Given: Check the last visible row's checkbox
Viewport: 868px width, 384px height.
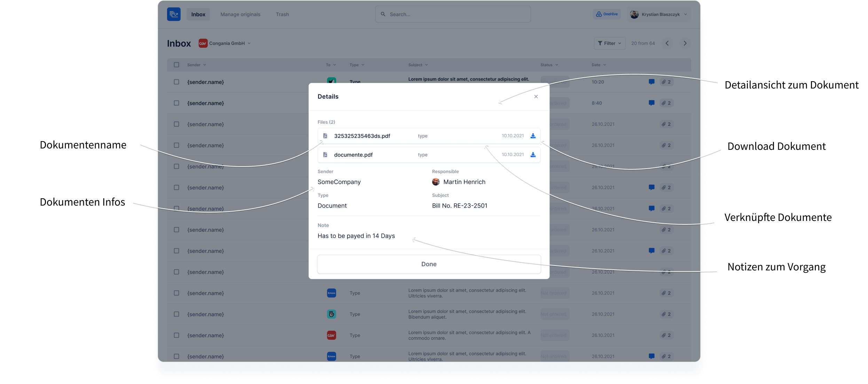Looking at the screenshot, I should (176, 356).
